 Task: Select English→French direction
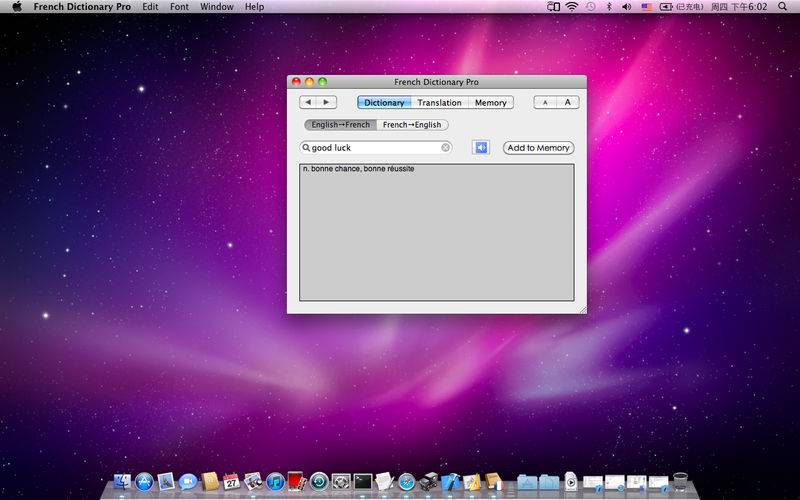340,124
